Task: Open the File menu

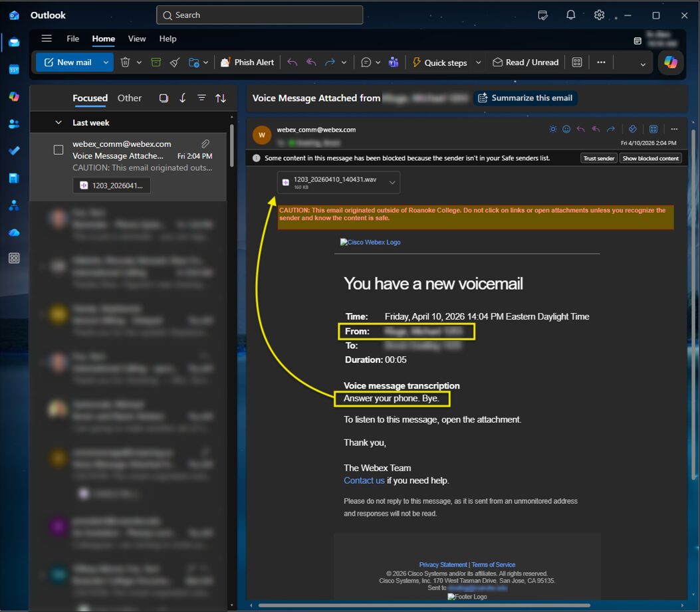Action: [x=72, y=39]
